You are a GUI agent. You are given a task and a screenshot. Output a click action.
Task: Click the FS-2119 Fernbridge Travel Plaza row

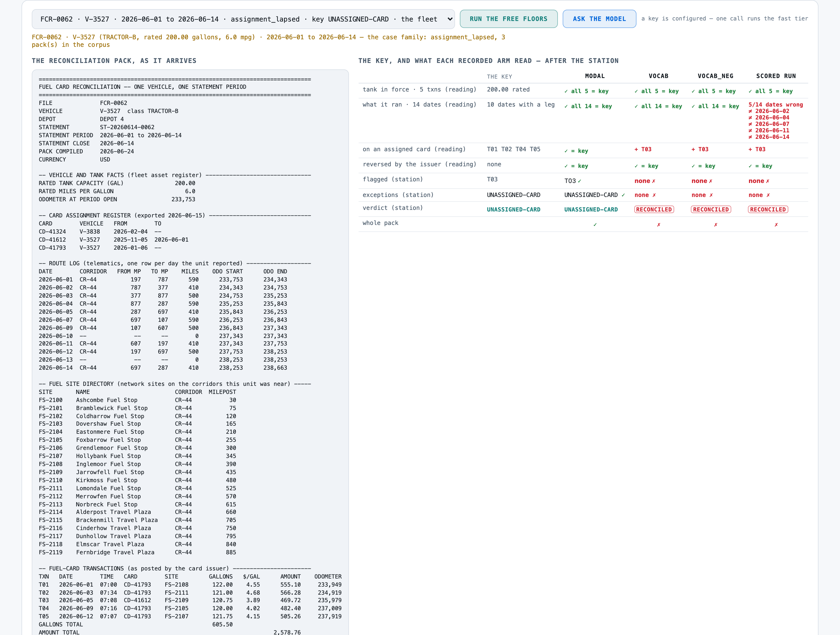pos(138,553)
